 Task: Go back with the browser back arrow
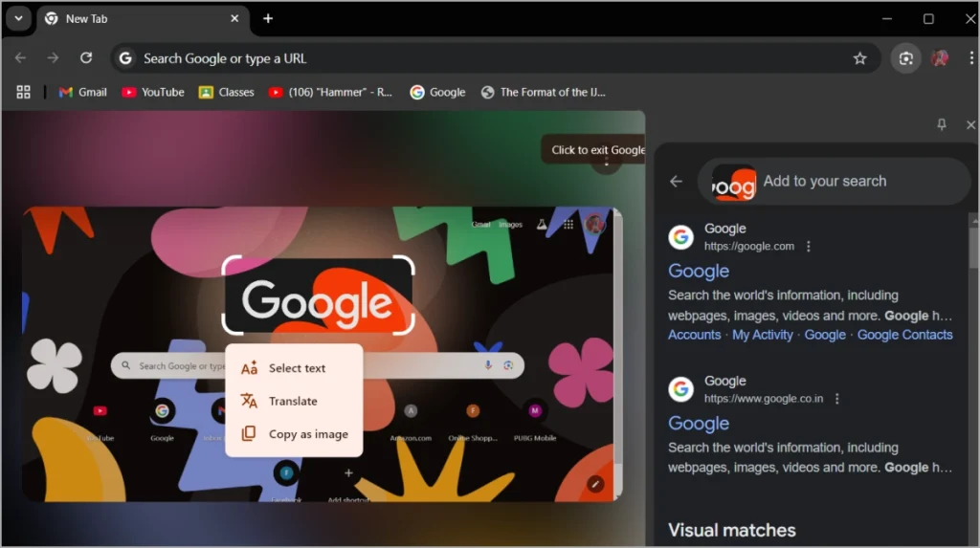tap(21, 58)
